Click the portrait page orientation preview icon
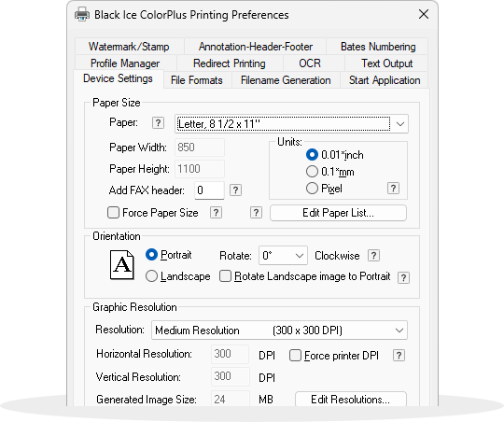504x422 pixels. click(x=122, y=265)
